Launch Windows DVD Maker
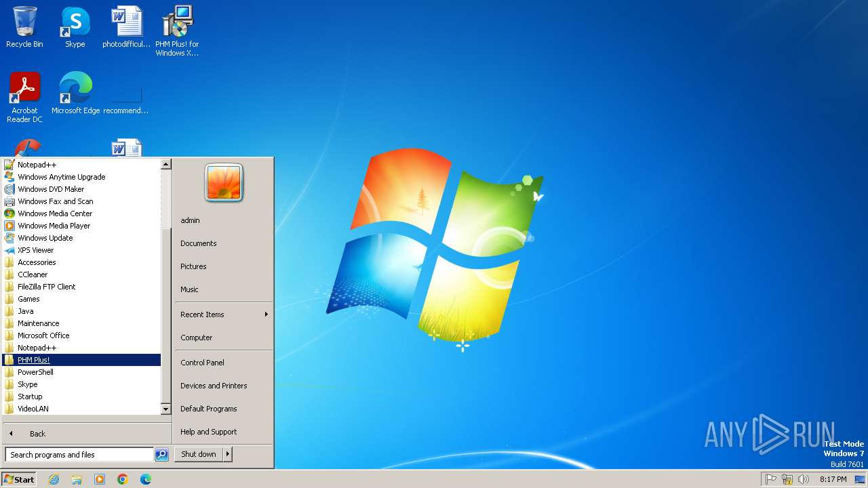The width and height of the screenshot is (868, 488). click(81, 189)
